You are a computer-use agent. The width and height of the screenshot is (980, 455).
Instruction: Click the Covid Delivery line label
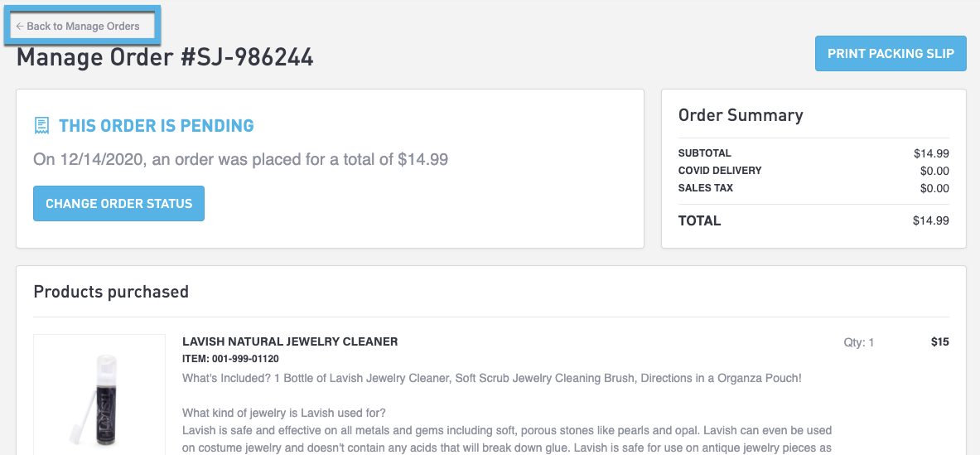pos(719,171)
